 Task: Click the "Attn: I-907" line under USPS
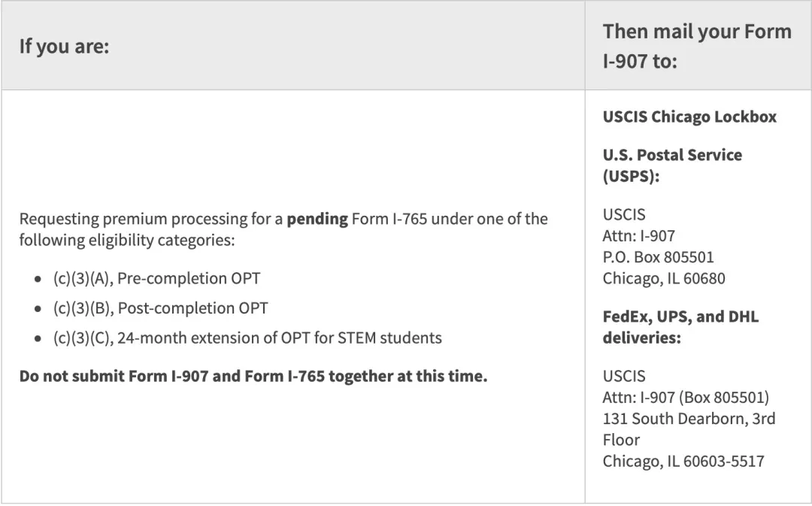click(638, 236)
